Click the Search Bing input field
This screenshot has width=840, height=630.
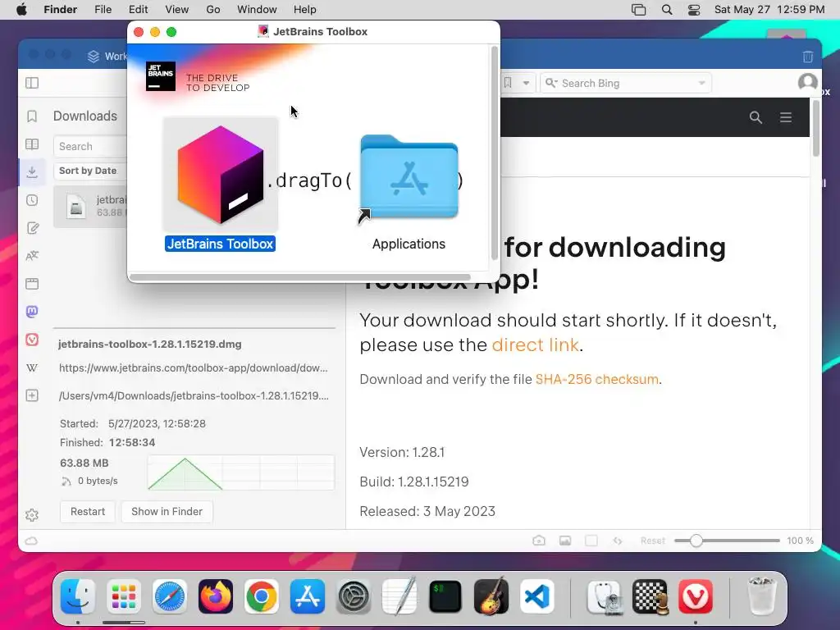[626, 83]
